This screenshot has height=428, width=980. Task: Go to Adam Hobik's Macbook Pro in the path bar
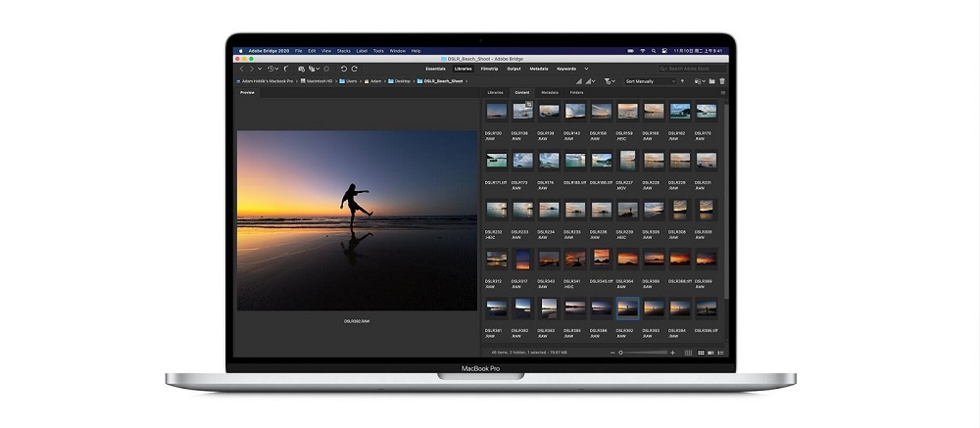(x=265, y=81)
